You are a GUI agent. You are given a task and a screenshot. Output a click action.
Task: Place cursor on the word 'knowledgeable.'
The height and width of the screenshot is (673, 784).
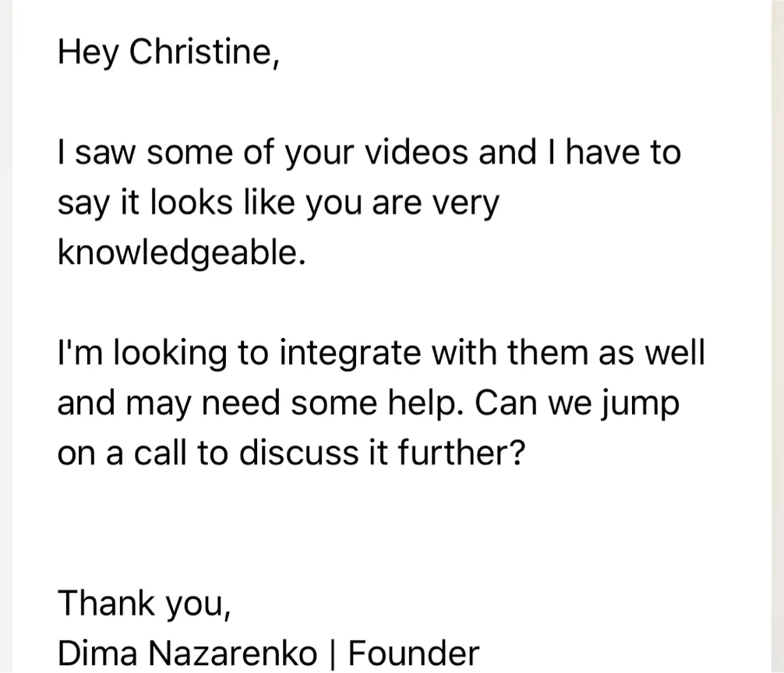pos(182,253)
